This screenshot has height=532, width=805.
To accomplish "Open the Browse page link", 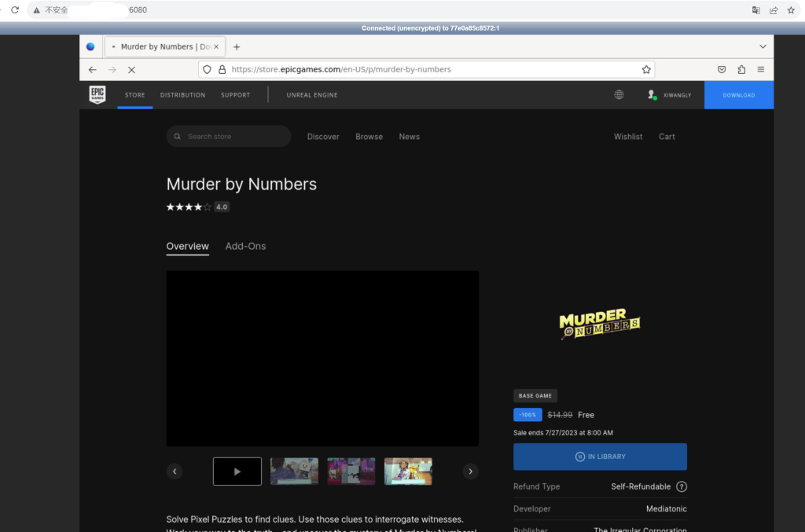I will 369,137.
